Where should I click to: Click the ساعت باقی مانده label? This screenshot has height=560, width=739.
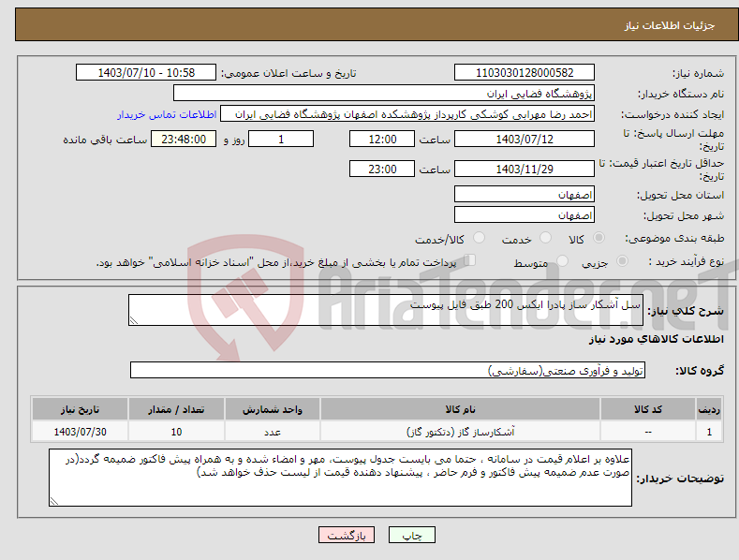(105, 140)
